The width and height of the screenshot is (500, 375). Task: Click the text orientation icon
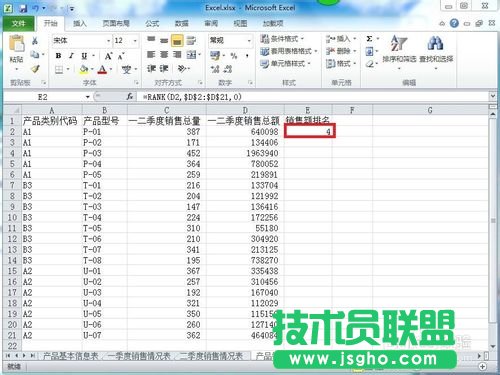181,69
